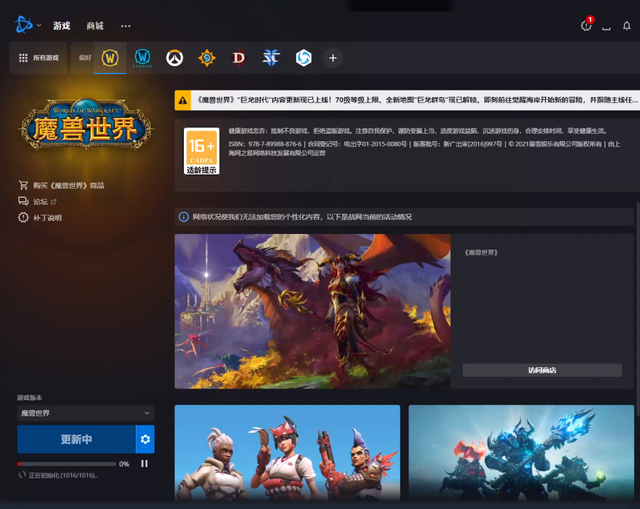This screenshot has height=509, width=640.
Task: Open the Lich King news card
Action: [521, 452]
